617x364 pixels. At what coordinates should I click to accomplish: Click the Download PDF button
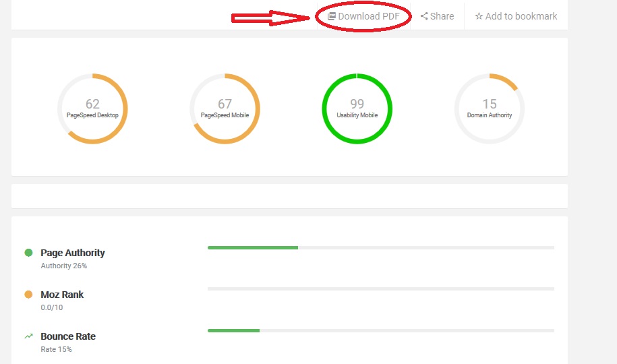[x=363, y=16]
